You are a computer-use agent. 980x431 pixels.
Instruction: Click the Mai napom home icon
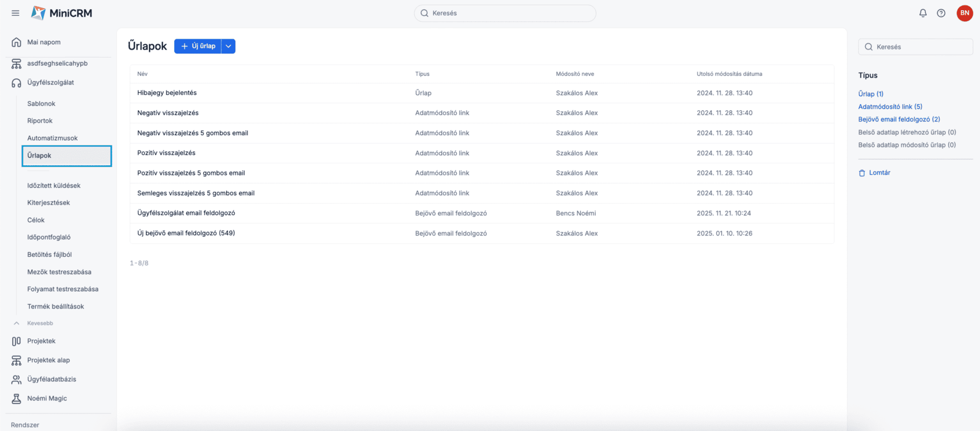coord(16,42)
